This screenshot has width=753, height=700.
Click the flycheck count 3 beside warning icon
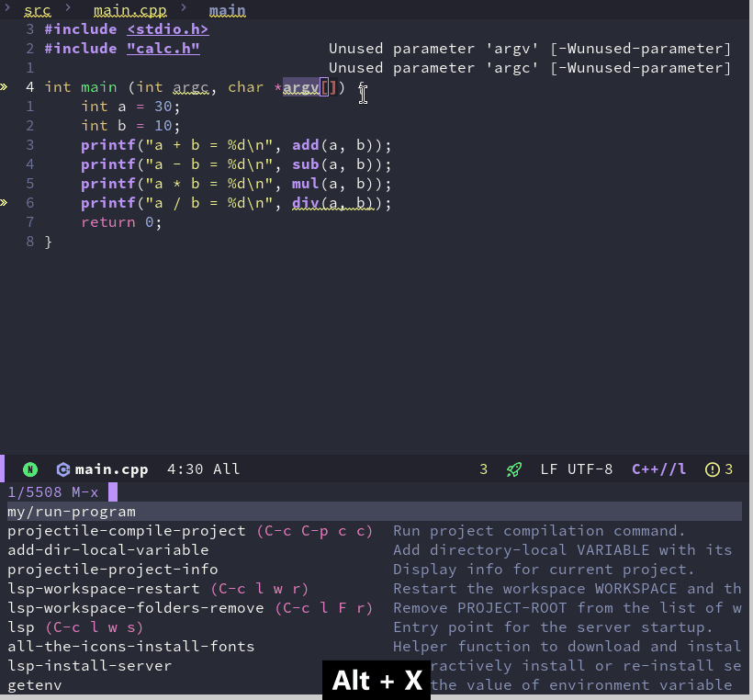[x=729, y=469]
